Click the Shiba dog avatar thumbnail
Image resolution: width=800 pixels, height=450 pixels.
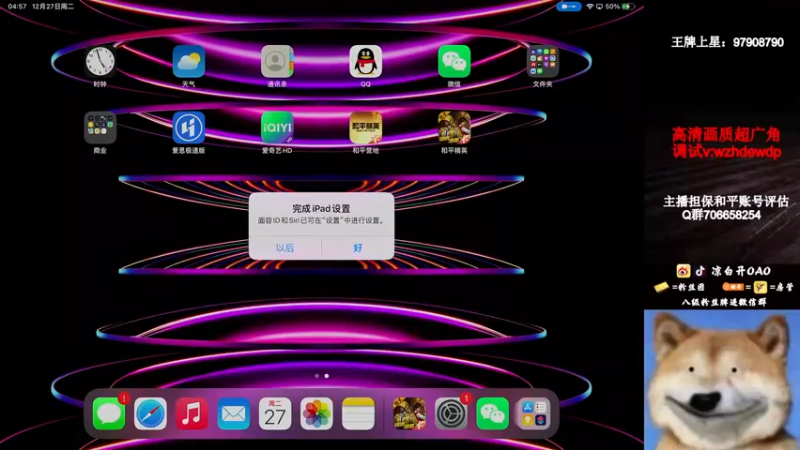(721, 380)
